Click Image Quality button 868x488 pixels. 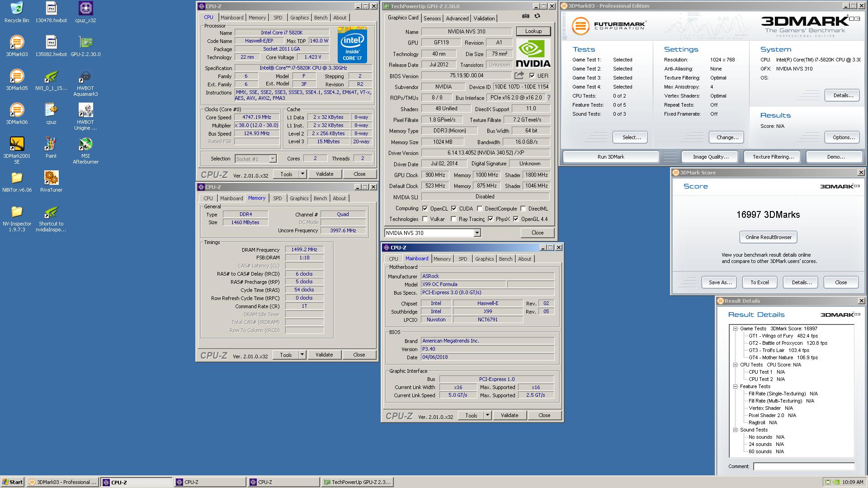(x=711, y=157)
